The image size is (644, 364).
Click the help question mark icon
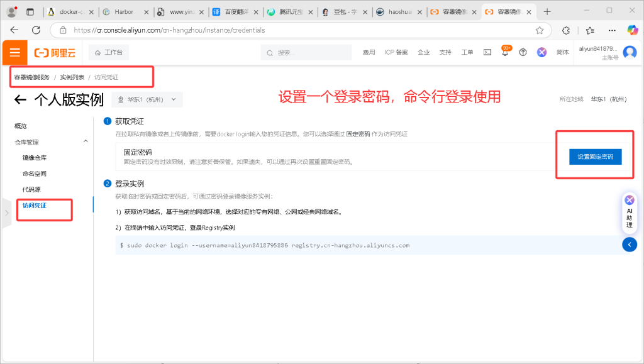click(x=523, y=53)
